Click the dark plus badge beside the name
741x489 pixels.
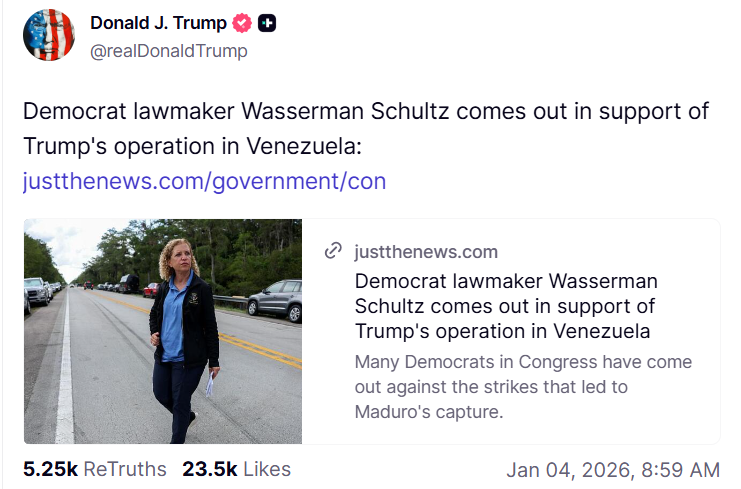point(267,23)
